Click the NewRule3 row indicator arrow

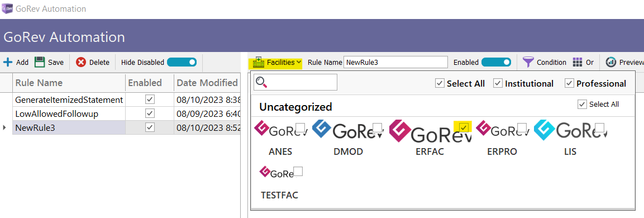(x=4, y=127)
